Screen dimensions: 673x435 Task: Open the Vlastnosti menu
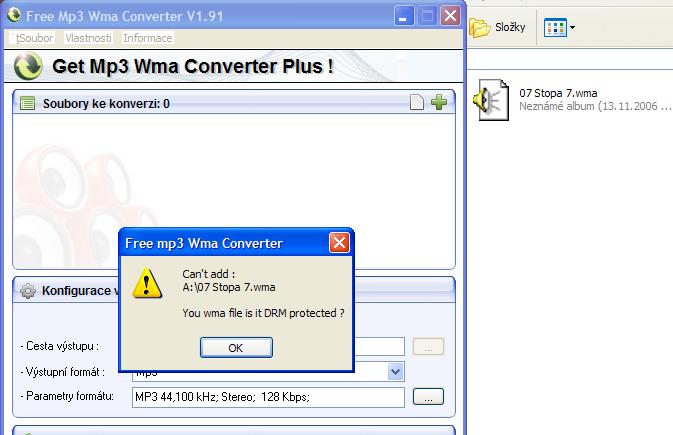(88, 38)
